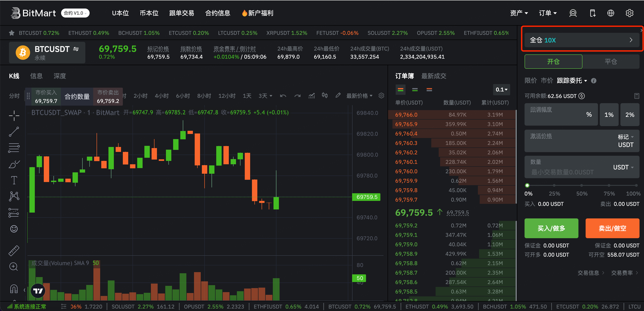Activate the chart zoom-in tool
This screenshot has width=644, height=311.
(14, 267)
